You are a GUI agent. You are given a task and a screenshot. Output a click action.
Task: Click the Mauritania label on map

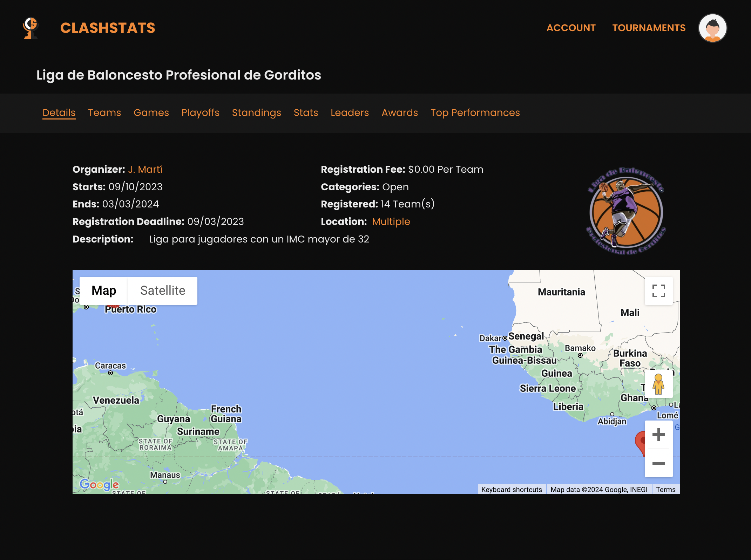tap(561, 292)
